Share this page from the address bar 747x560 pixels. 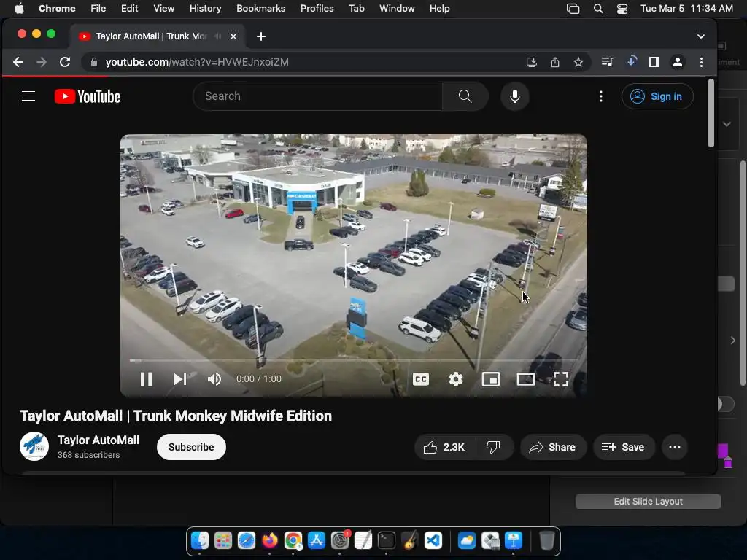coord(555,62)
